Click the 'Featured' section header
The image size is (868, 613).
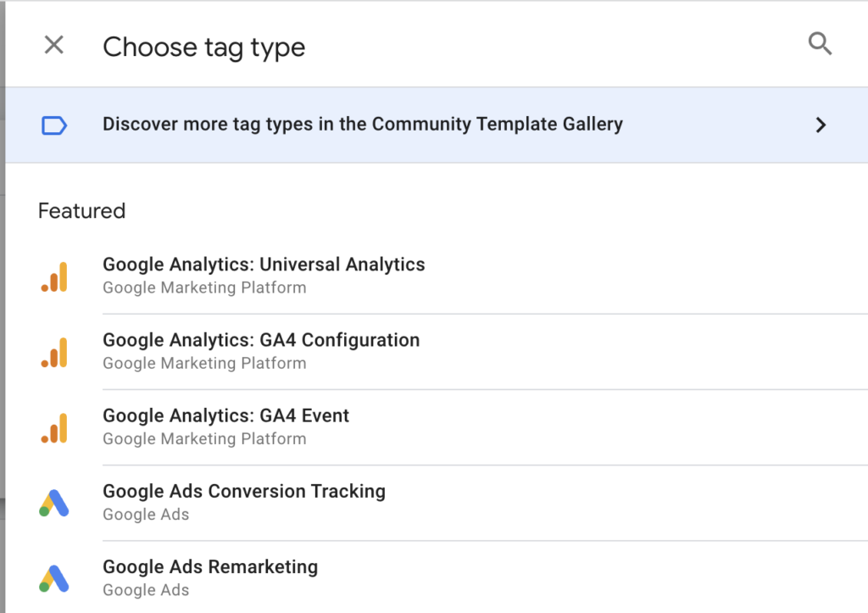click(81, 210)
